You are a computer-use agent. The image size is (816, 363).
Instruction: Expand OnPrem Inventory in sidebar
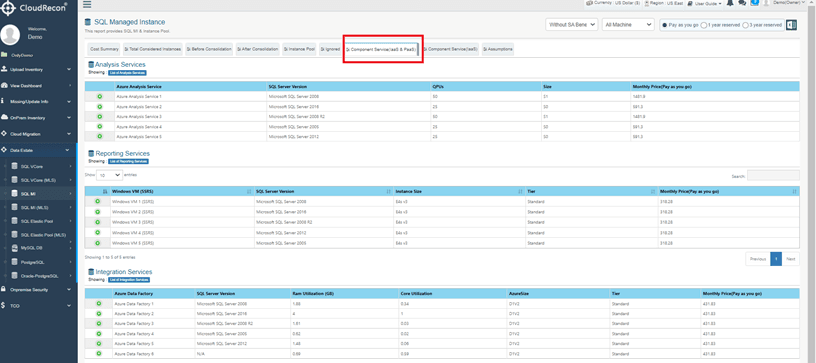coord(38,118)
